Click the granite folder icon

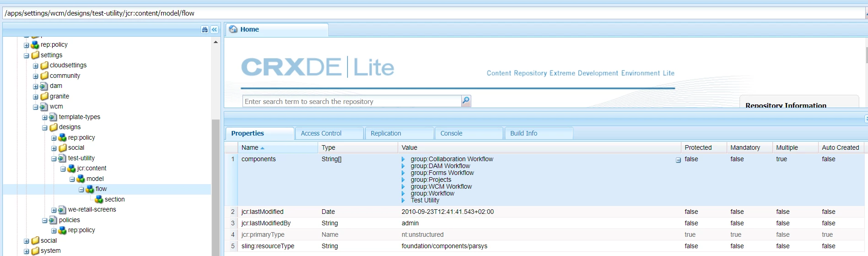click(x=44, y=96)
